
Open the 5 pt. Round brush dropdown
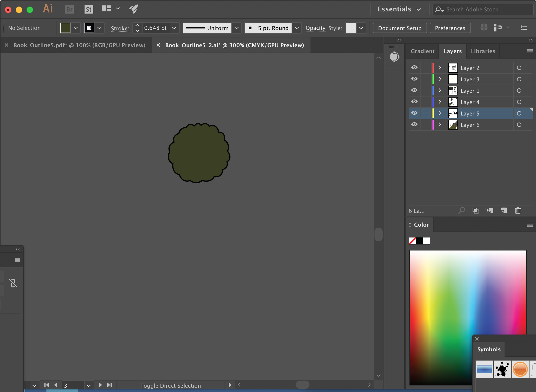tap(297, 28)
